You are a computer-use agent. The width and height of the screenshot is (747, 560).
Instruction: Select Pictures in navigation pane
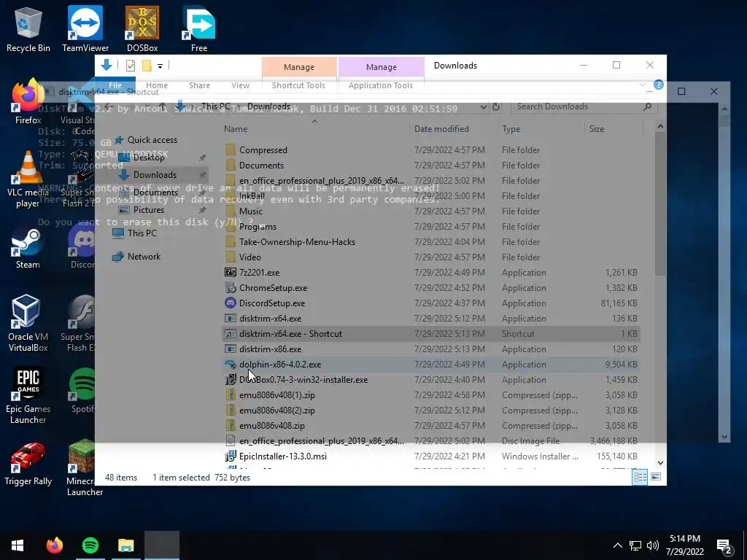[x=148, y=210]
